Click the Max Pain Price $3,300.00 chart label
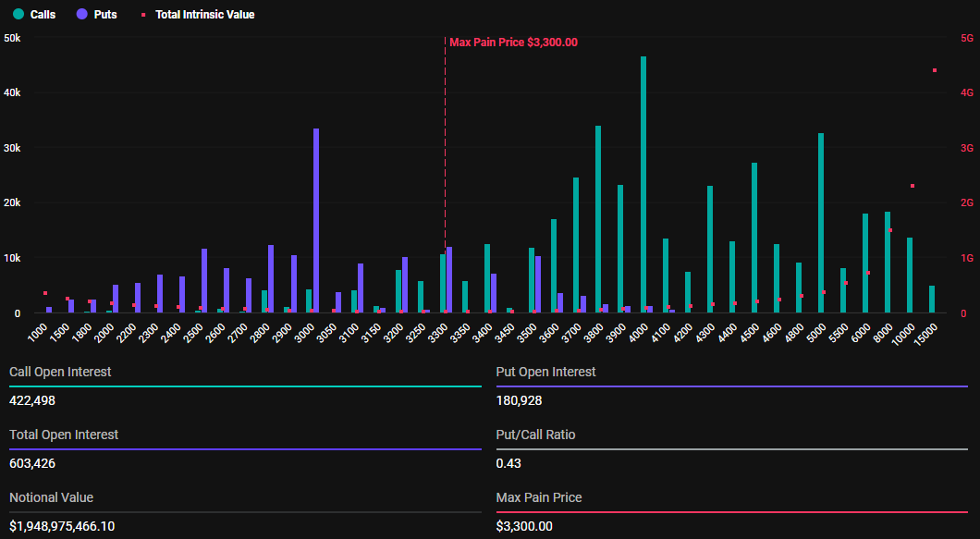980x539 pixels. (513, 42)
